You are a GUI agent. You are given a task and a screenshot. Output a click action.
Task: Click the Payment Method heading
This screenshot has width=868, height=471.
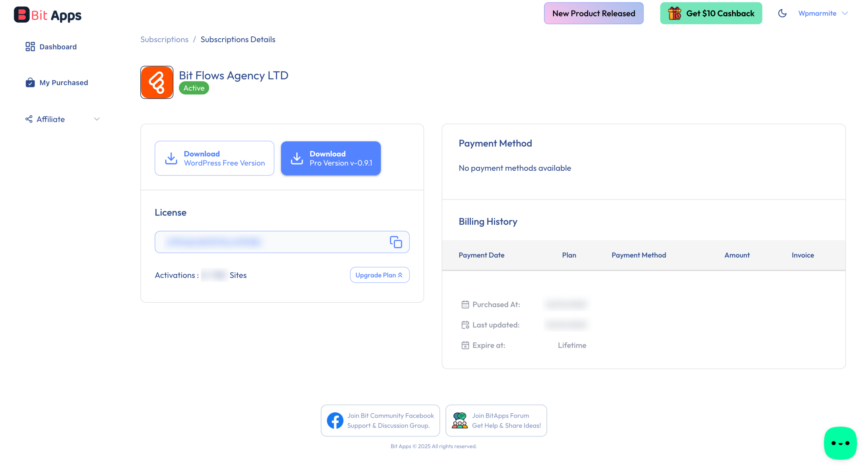coord(495,144)
